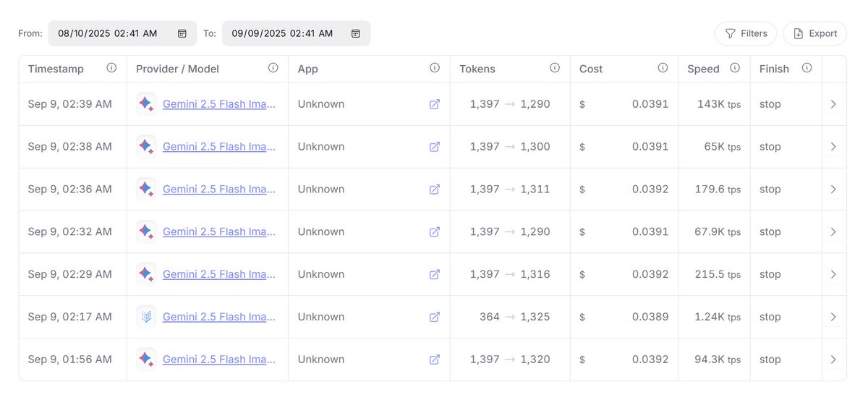Open the Filters button
The image size is (868, 400).
[x=746, y=33]
